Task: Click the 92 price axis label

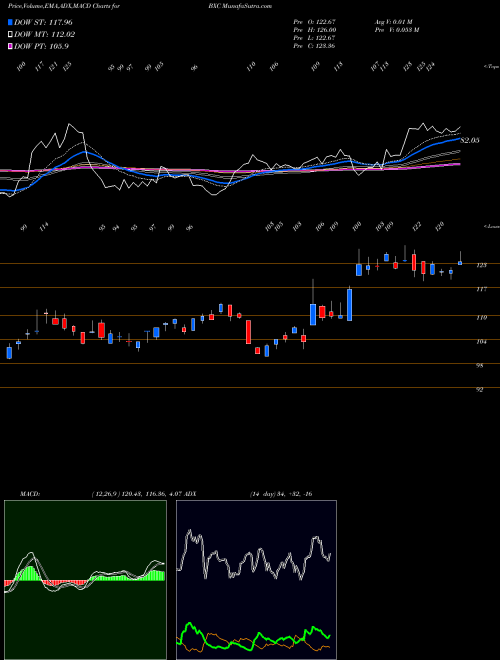Action: pos(480,390)
